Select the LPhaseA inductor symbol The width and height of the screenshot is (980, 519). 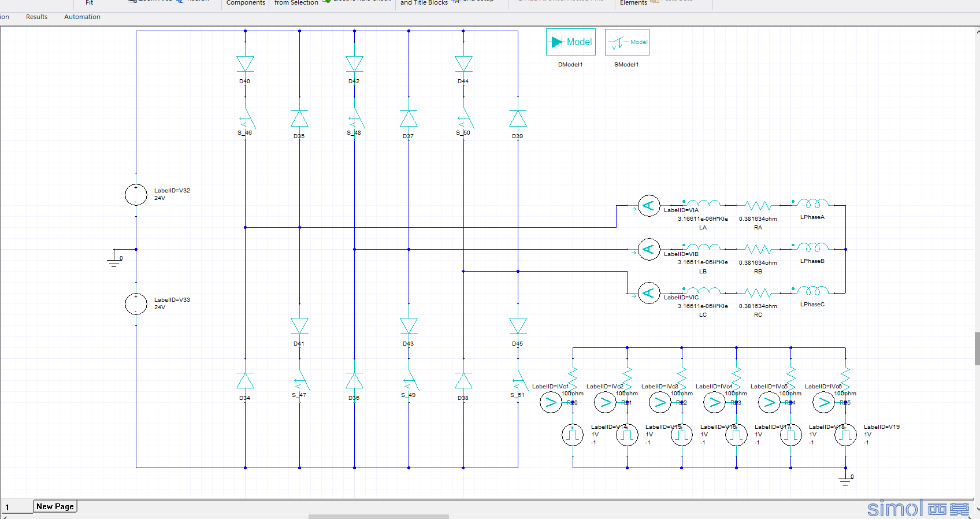[x=812, y=203]
